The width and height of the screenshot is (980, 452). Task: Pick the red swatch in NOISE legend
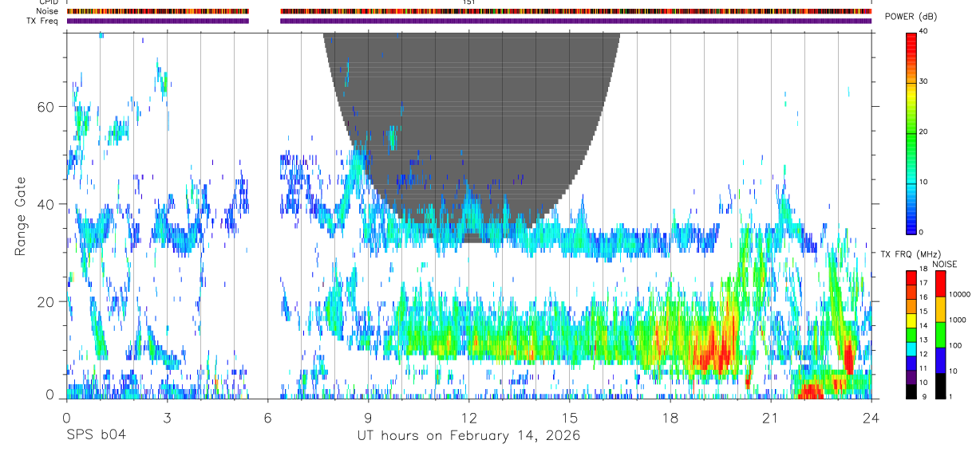coord(940,283)
